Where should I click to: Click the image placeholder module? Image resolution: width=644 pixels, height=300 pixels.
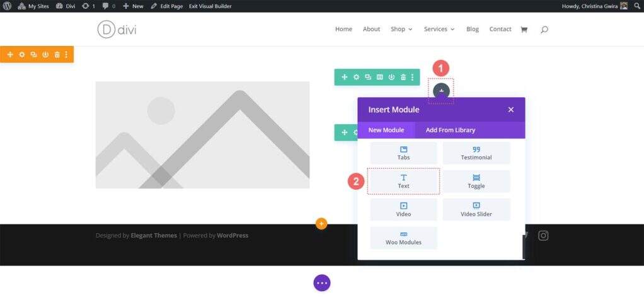tap(202, 135)
